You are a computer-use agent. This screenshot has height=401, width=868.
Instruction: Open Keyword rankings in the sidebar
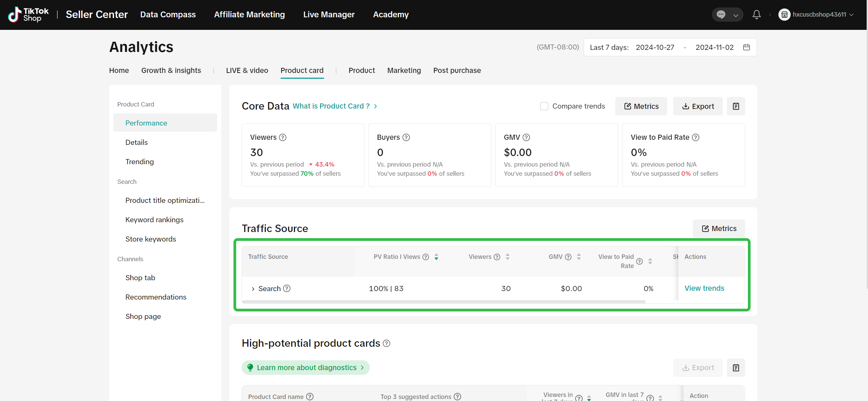click(x=154, y=219)
